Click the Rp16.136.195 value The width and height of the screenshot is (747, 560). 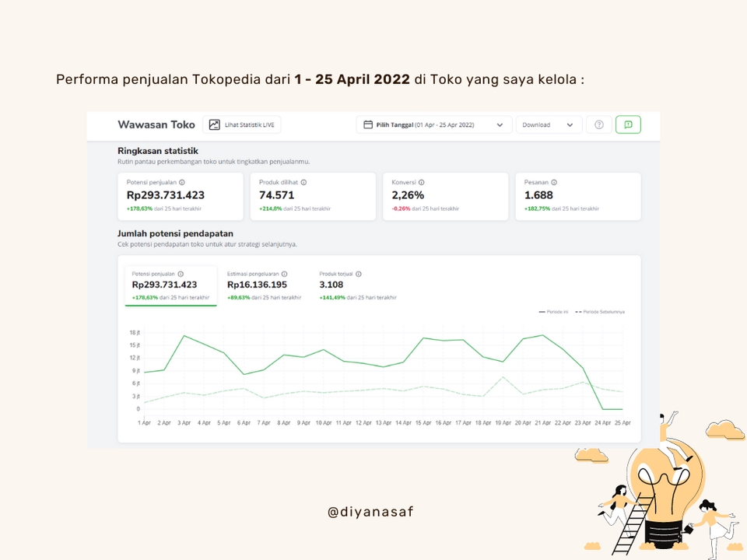pyautogui.click(x=258, y=285)
